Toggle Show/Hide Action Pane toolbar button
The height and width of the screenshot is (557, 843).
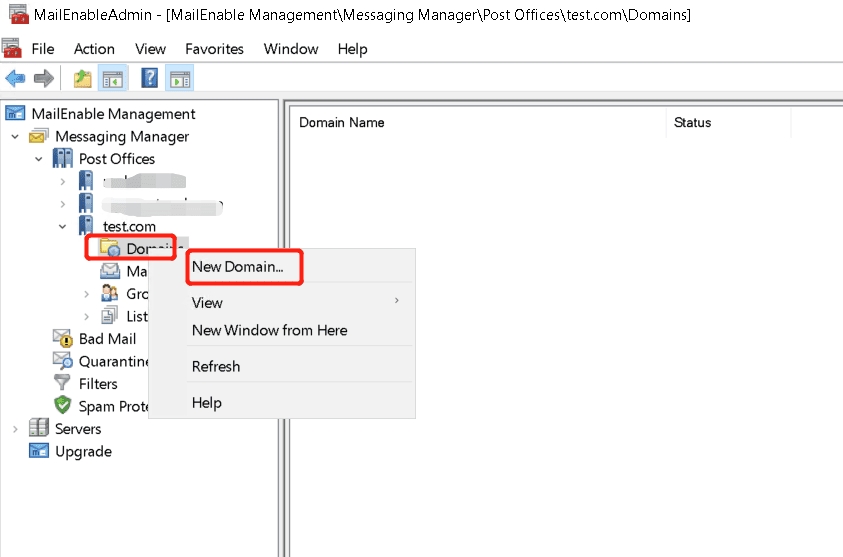pyautogui.click(x=180, y=78)
